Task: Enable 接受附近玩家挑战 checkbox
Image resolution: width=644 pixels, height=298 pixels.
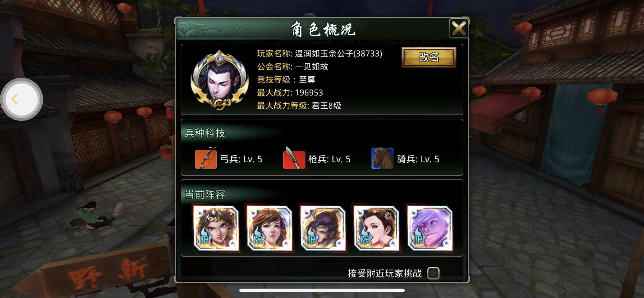Action: (433, 273)
